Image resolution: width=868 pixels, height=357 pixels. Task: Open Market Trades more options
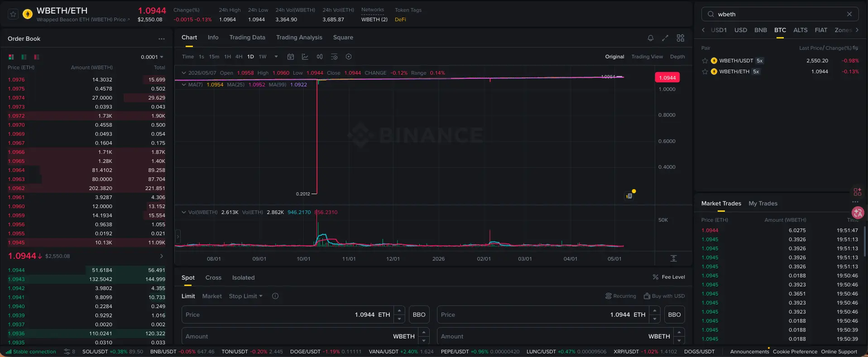click(x=855, y=202)
